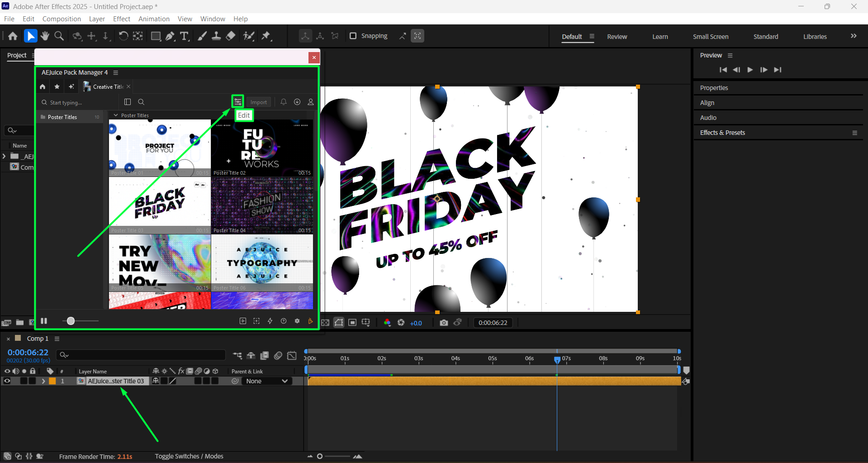
Task: Click the Puppet Pin tool
Action: (x=266, y=36)
